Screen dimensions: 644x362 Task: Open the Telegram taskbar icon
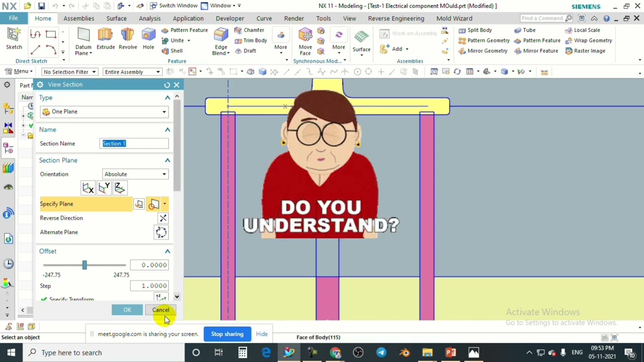tap(381, 353)
